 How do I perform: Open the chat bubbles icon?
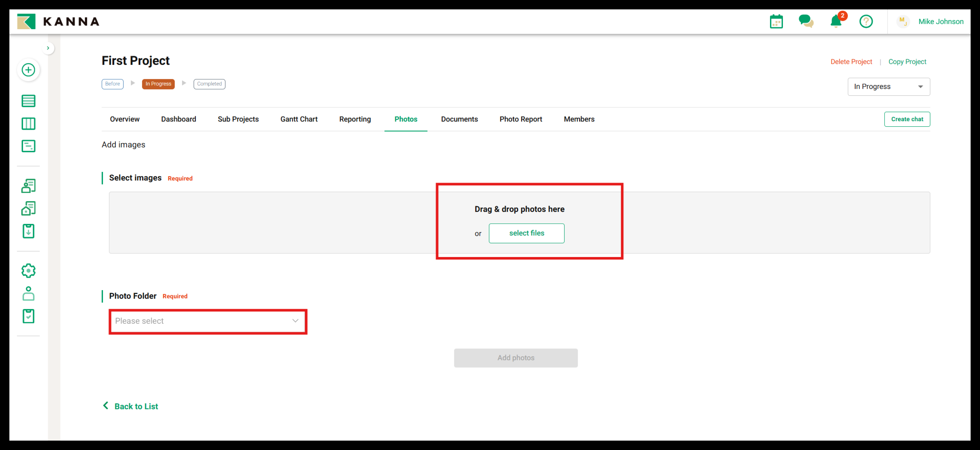[x=805, y=21]
